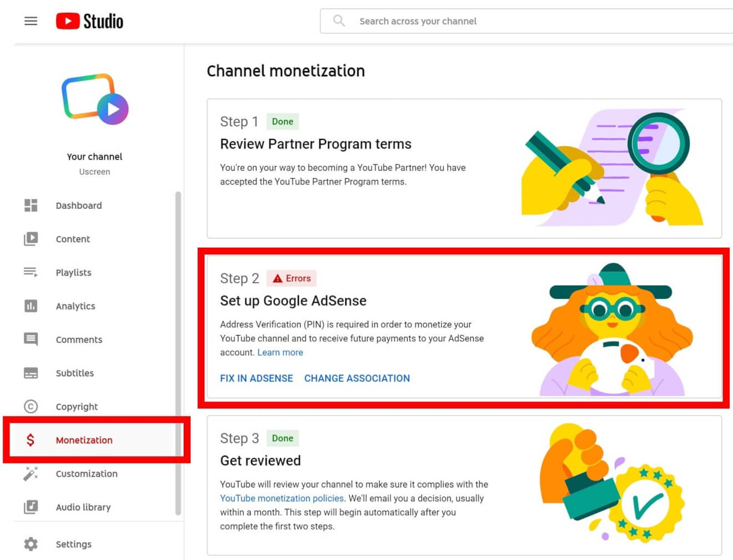Select the Comments speech-bubble icon
Screen dimensions: 733x560
[31, 339]
